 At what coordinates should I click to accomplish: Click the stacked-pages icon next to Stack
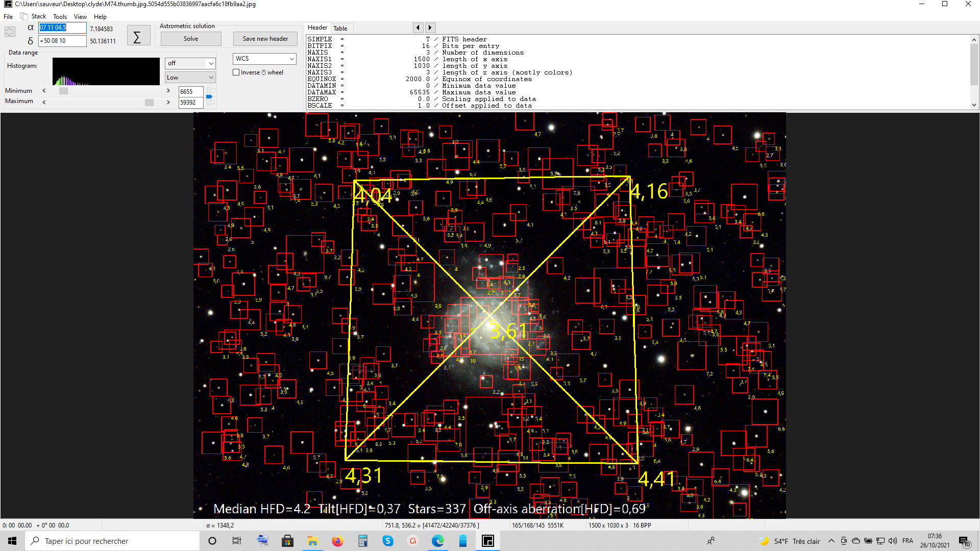pyautogui.click(x=24, y=16)
